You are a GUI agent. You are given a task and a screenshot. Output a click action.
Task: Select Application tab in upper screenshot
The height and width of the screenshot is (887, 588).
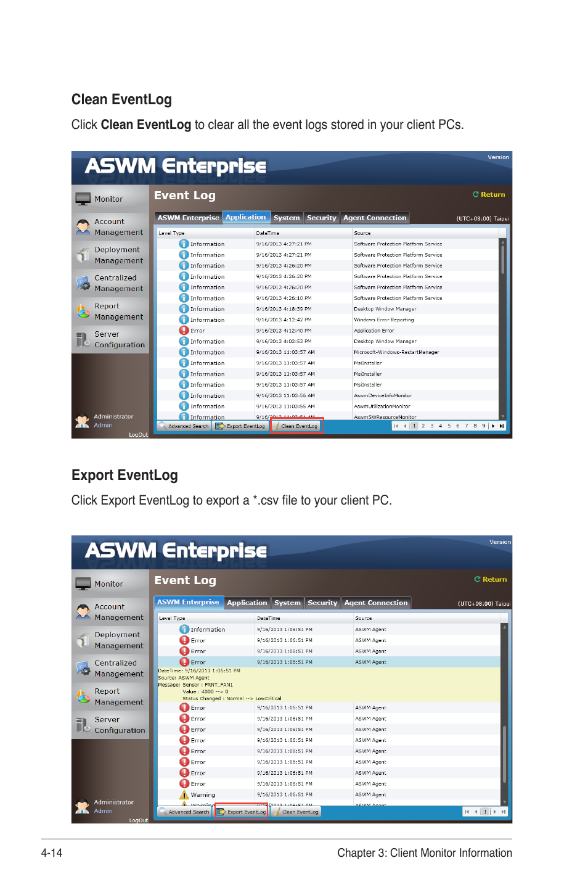pyautogui.click(x=246, y=217)
